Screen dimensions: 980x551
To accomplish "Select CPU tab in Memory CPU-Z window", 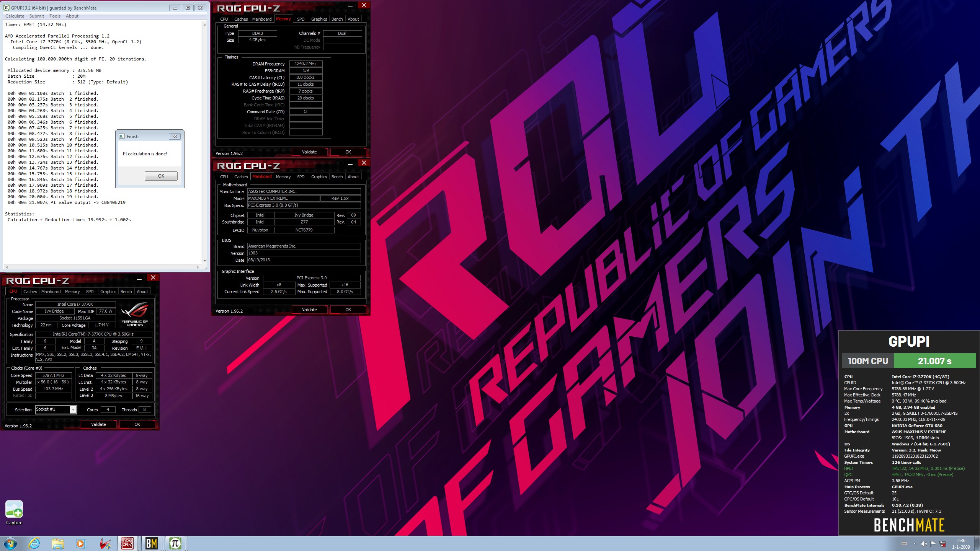I will 224,19.
